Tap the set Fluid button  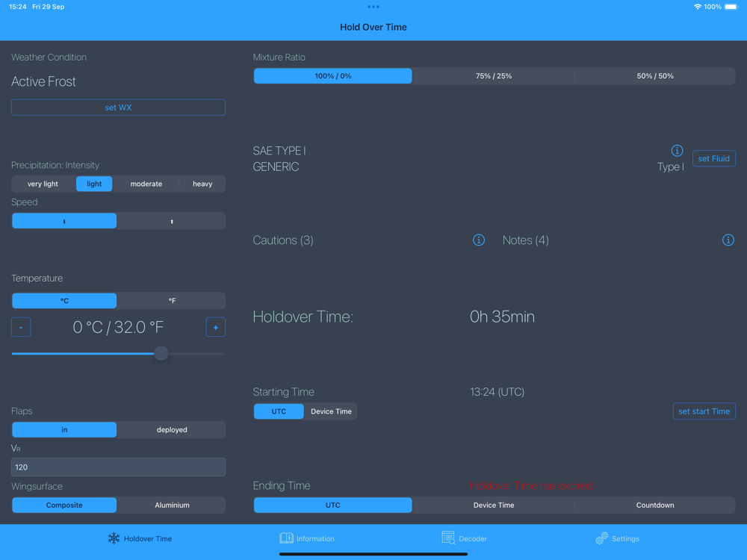pos(713,158)
